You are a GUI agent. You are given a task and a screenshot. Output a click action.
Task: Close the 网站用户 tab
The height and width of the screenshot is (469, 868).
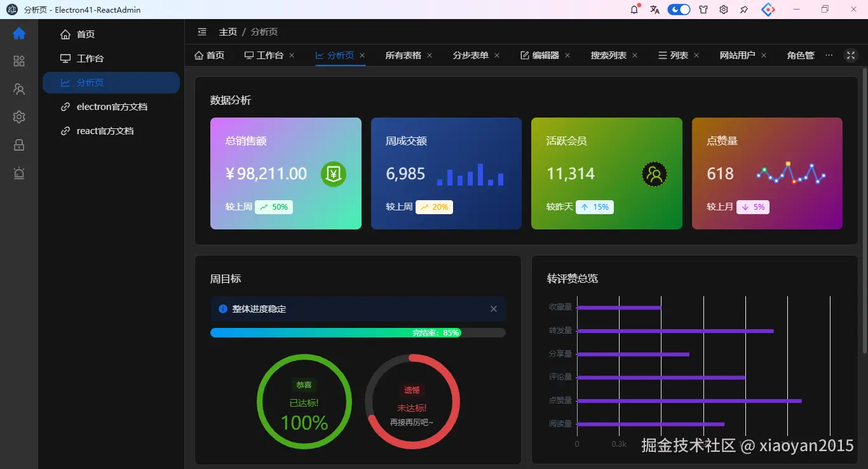pyautogui.click(x=764, y=55)
